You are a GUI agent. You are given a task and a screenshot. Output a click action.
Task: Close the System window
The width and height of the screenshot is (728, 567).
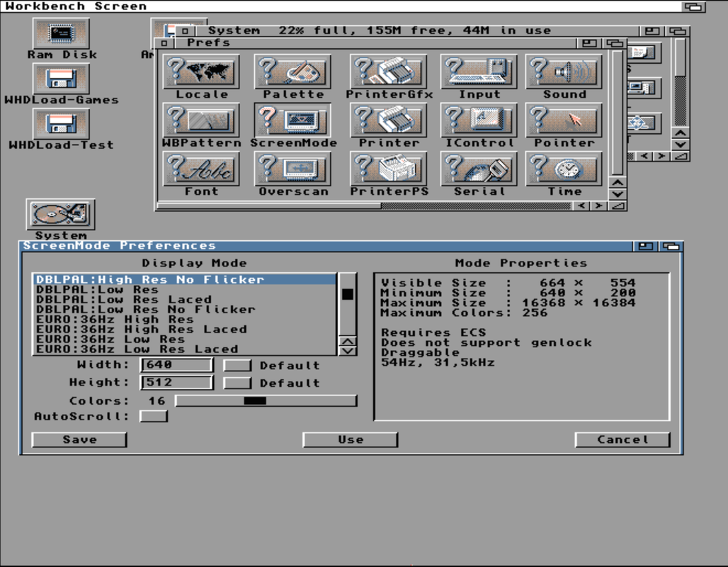(x=185, y=31)
